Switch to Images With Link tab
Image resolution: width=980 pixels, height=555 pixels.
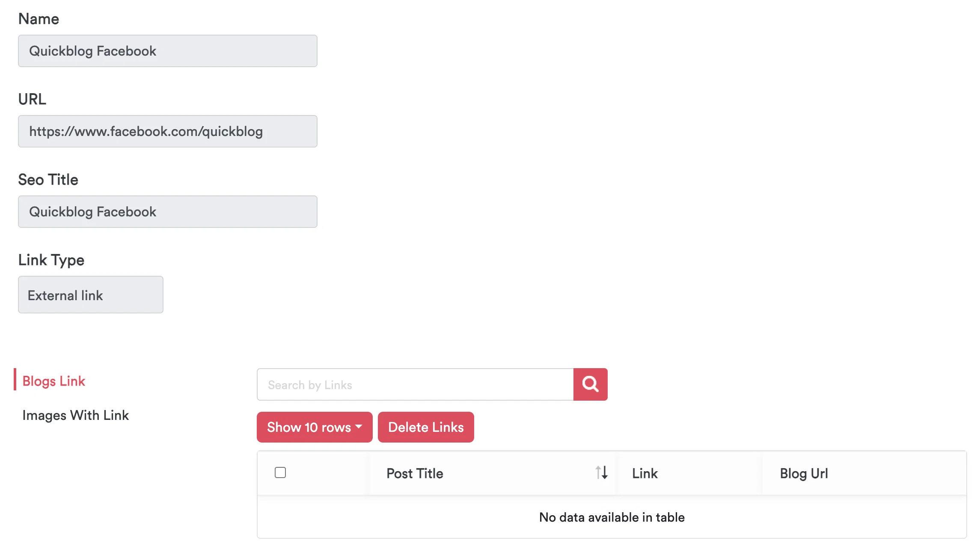click(x=75, y=415)
